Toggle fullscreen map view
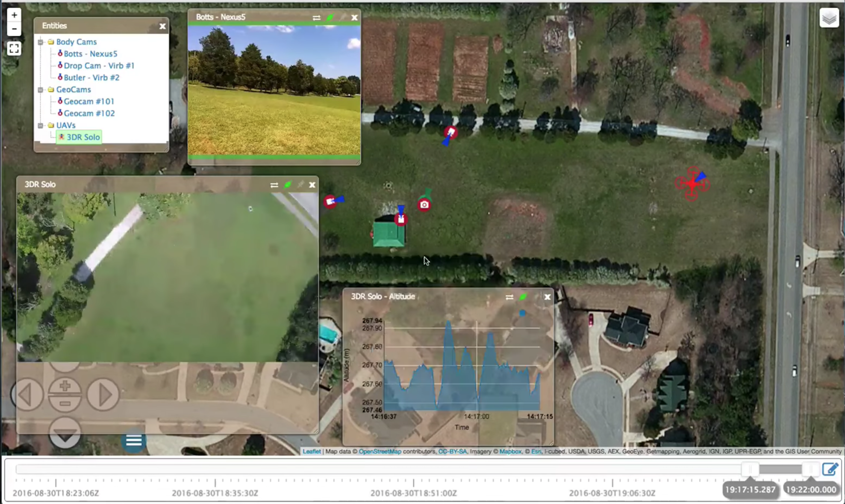Image resolution: width=845 pixels, height=504 pixels. pyautogui.click(x=14, y=48)
